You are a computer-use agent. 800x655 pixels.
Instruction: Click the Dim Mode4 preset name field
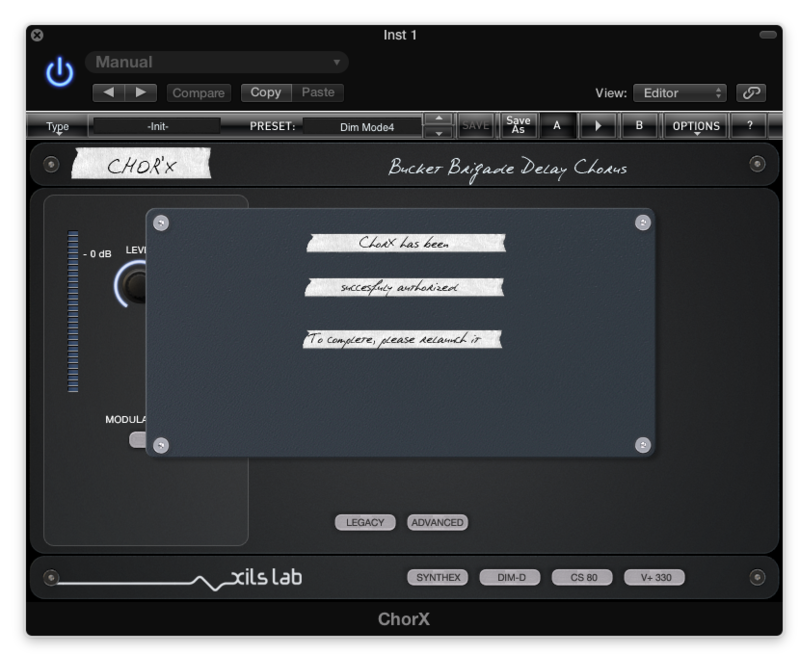[x=363, y=127]
